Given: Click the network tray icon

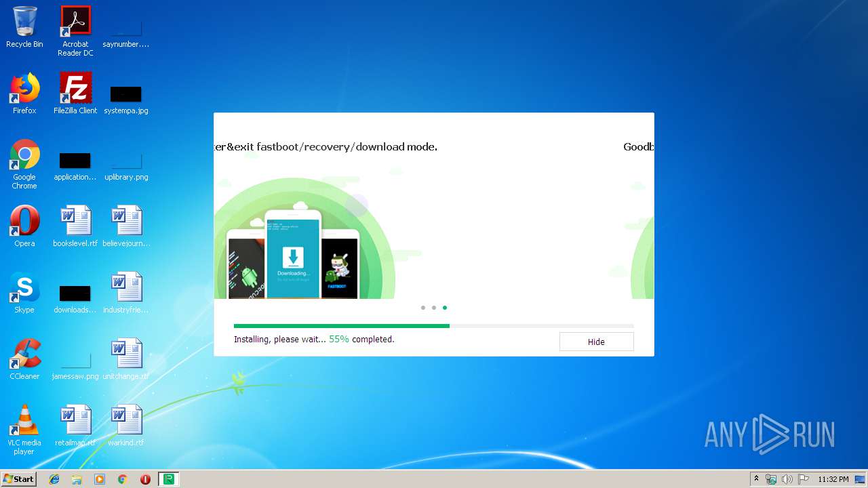Looking at the screenshot, I should click(771, 479).
